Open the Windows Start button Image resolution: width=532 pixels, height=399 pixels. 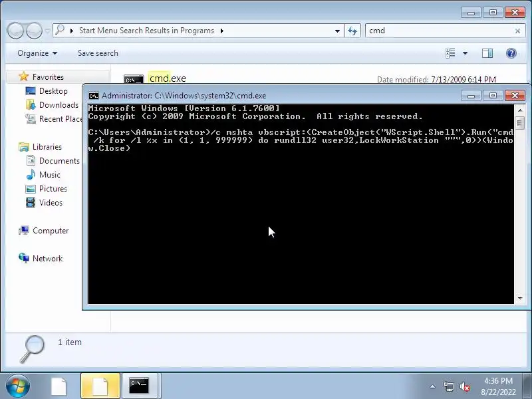pyautogui.click(x=17, y=386)
